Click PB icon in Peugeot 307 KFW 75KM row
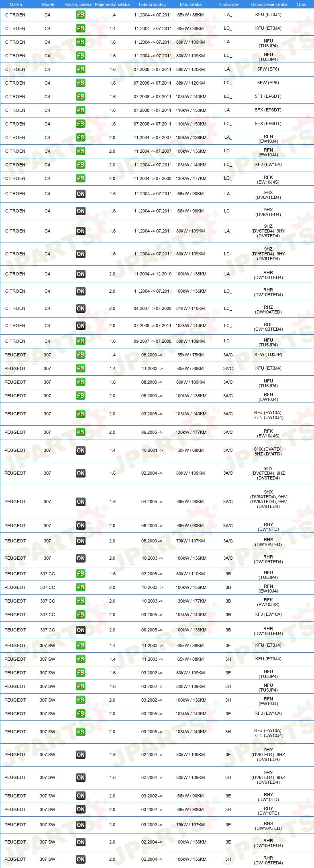Viewport: 314px width, 868px height. pyautogui.click(x=80, y=355)
